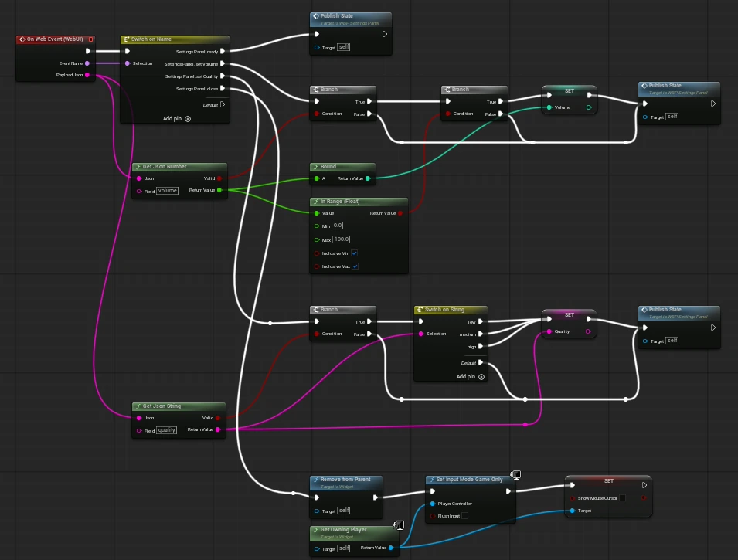The image size is (738, 560).
Task: Click the SettingsPanel.ready output exec pin
Action: click(x=223, y=51)
